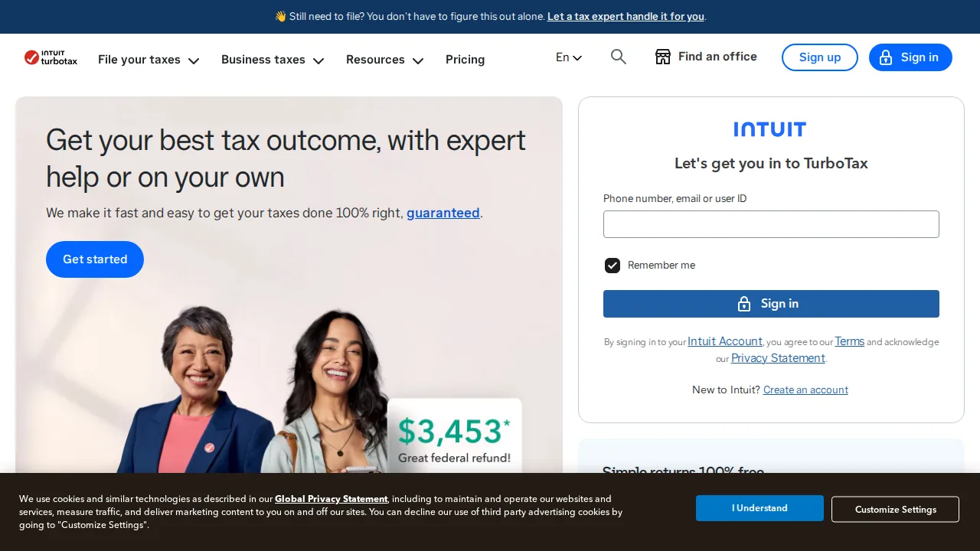Open the Intuit Account link
Viewport: 980px width, 551px height.
click(725, 341)
